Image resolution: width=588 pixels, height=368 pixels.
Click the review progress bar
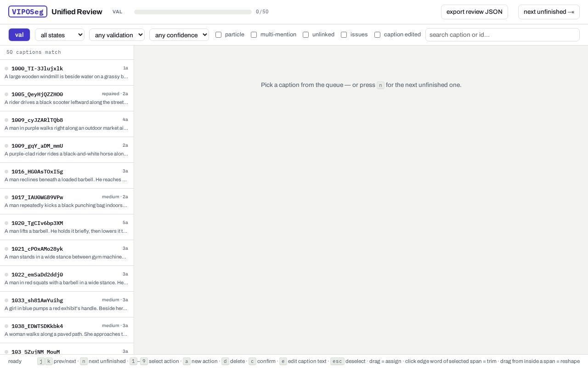coord(193,12)
